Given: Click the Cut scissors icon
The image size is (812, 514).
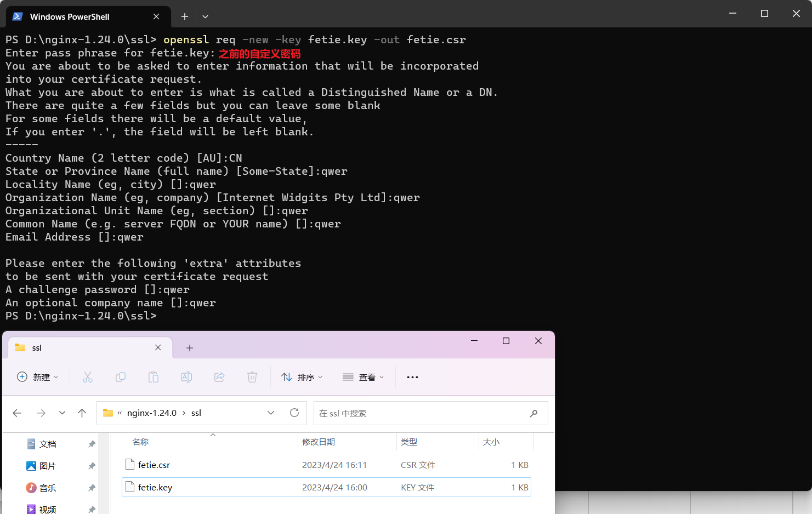Looking at the screenshot, I should (88, 377).
